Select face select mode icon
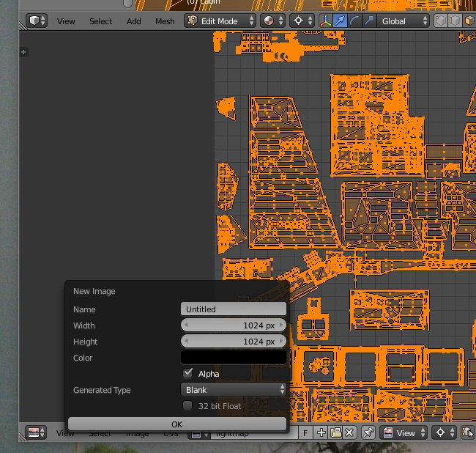This screenshot has width=476, height=453. click(x=469, y=21)
